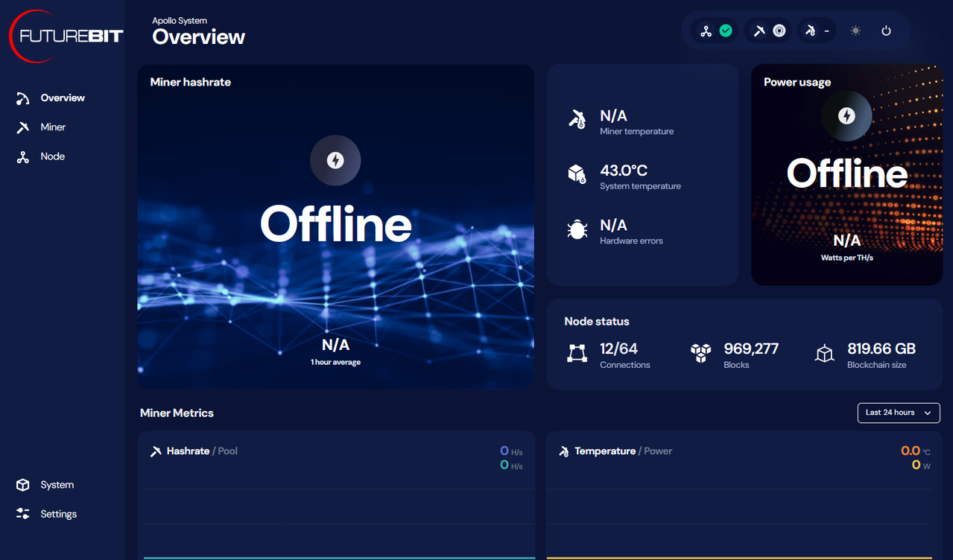Click the Blocks cubes icon in Node status
953x560 pixels.
click(x=700, y=353)
